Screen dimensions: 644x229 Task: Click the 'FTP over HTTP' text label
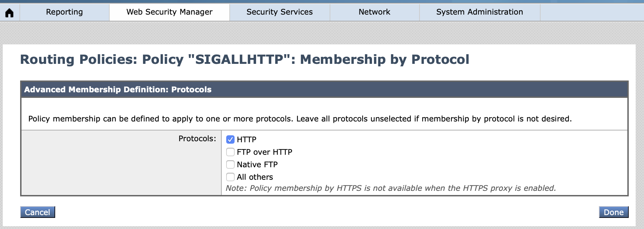pos(264,152)
